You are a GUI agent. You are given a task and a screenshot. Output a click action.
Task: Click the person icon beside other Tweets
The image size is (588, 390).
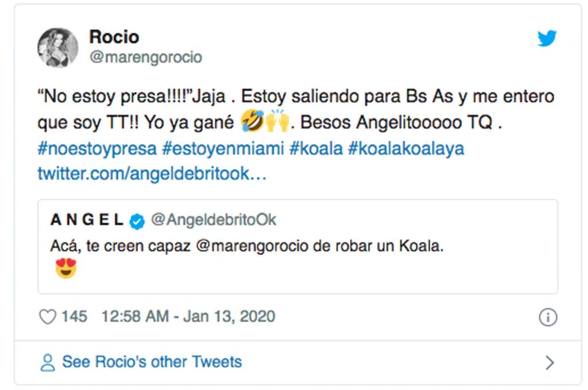[x=48, y=362]
